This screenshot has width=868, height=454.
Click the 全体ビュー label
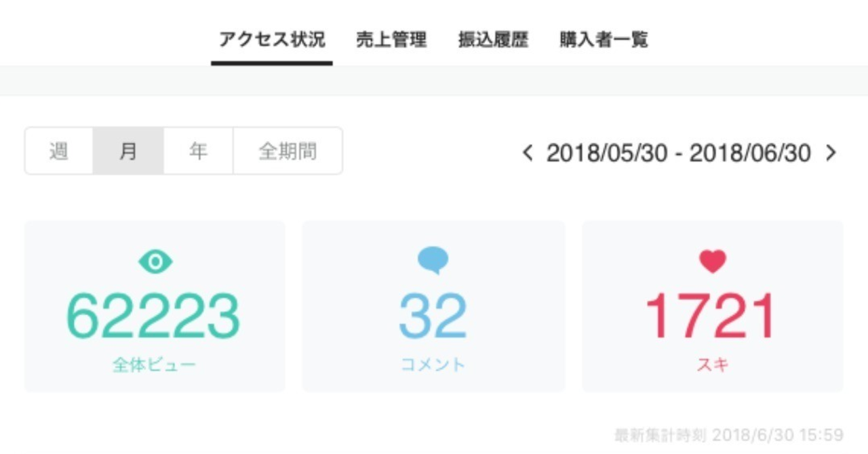click(x=155, y=365)
